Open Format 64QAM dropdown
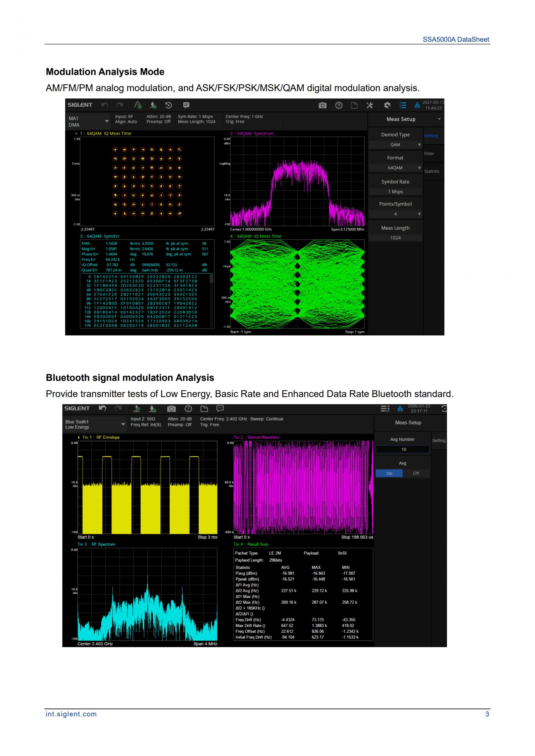The height and width of the screenshot is (756, 535). [395, 168]
